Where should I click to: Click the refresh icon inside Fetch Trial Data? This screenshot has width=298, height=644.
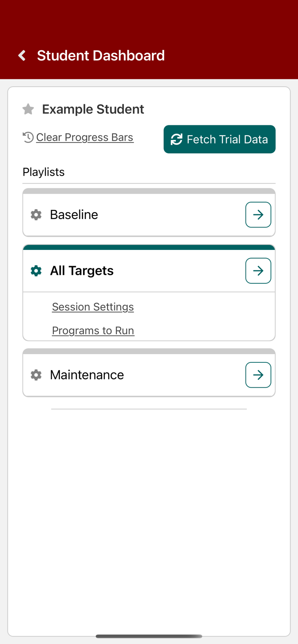point(176,139)
